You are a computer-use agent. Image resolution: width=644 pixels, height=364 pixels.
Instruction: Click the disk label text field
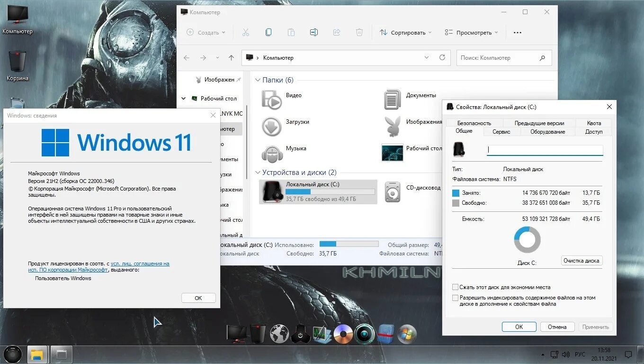click(545, 150)
